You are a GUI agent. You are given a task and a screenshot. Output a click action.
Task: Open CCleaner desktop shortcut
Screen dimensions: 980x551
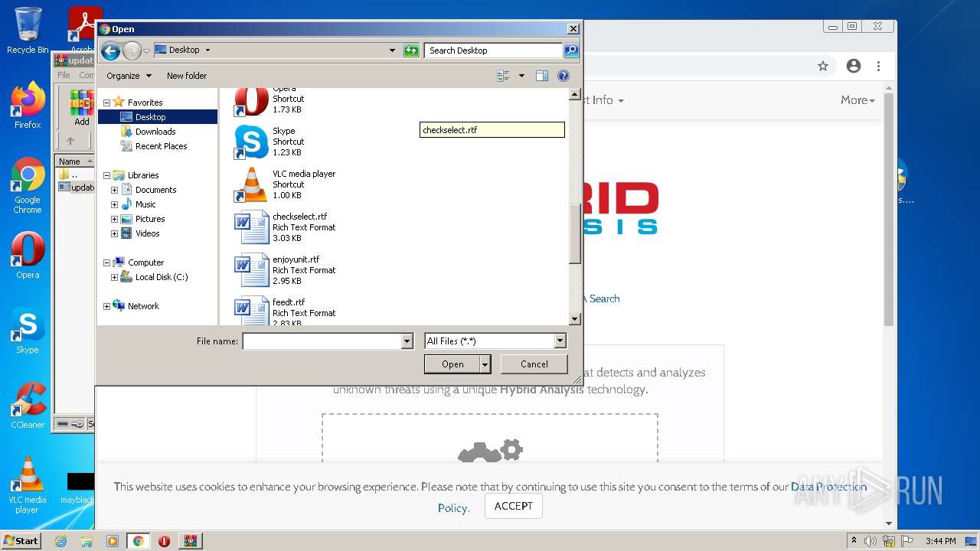[28, 406]
